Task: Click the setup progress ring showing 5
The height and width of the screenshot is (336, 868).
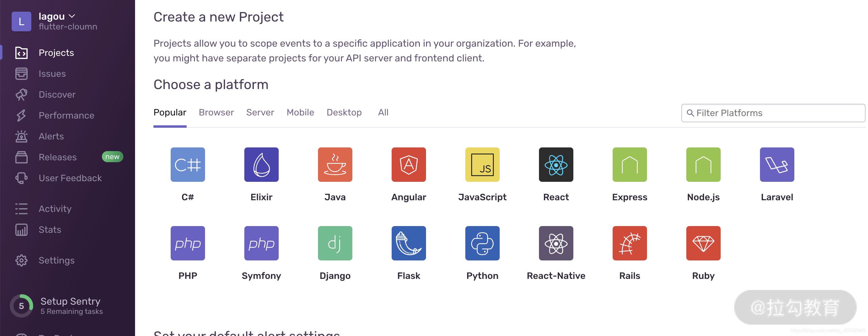Action: click(x=21, y=306)
